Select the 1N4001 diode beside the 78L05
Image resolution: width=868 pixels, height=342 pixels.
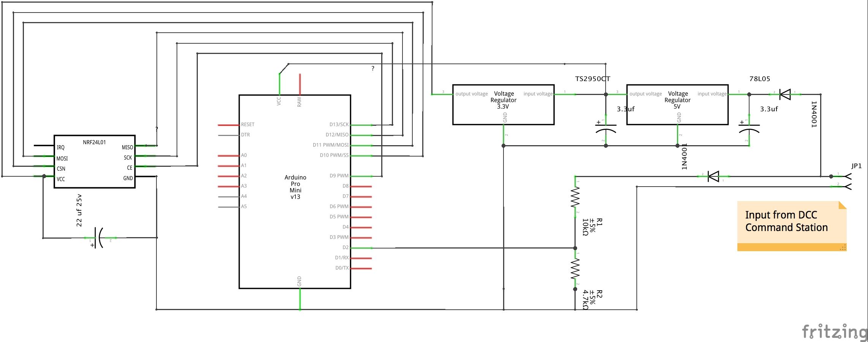tap(784, 94)
